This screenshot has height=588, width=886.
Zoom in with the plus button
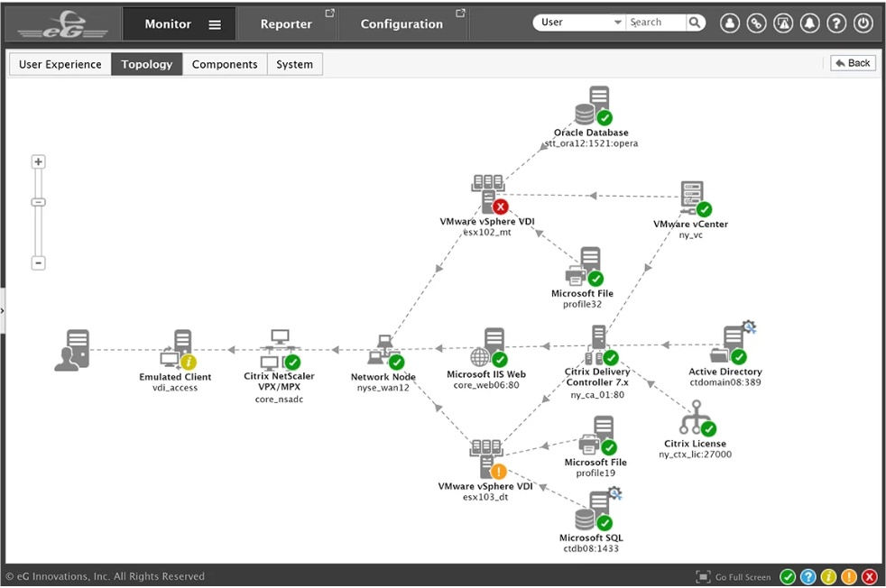(x=38, y=162)
